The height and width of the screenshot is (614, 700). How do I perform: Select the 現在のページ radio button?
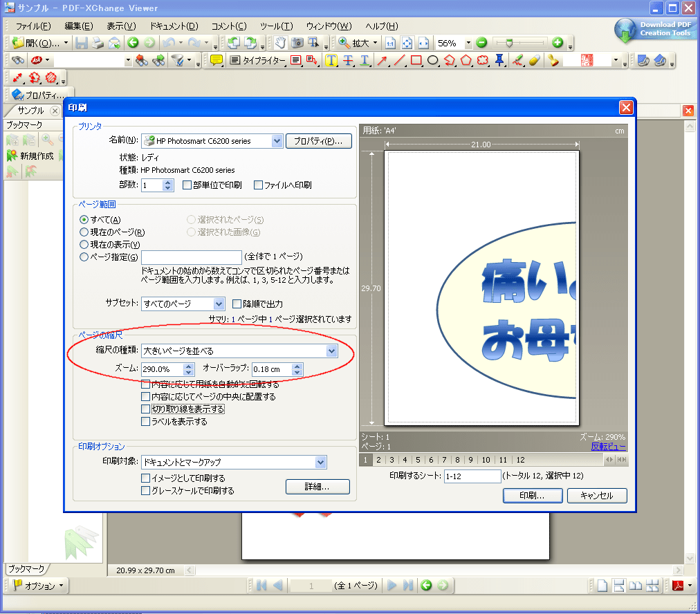click(84, 232)
